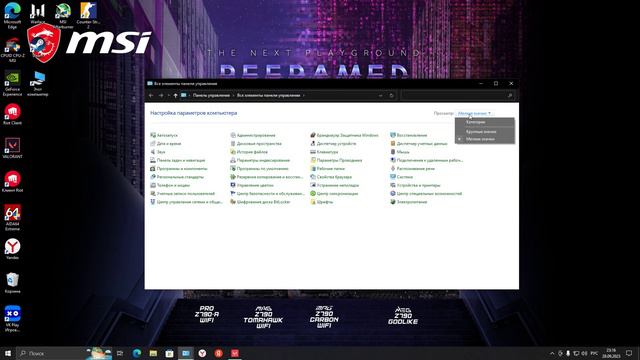Open Центр безопасности и обслуживания

tap(267, 193)
